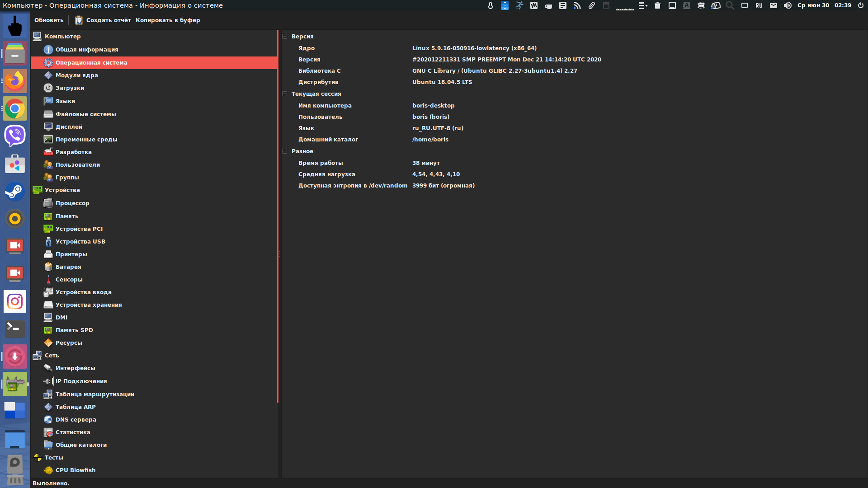This screenshot has height=488, width=868.
Task: Click the Сеть category node
Action: pos(52,356)
